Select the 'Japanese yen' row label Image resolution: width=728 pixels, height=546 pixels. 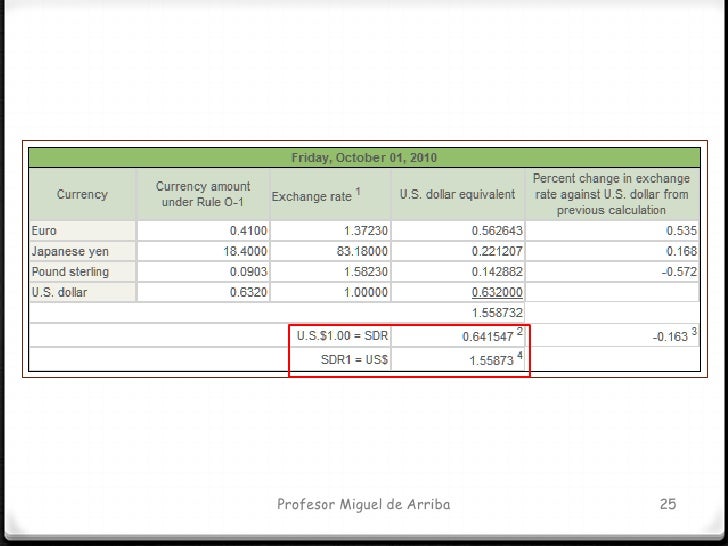pos(70,252)
